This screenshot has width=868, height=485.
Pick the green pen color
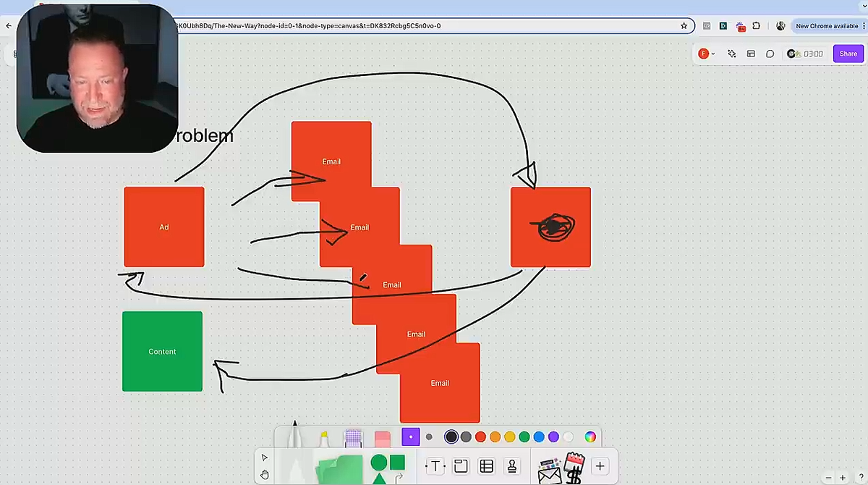[x=524, y=436]
